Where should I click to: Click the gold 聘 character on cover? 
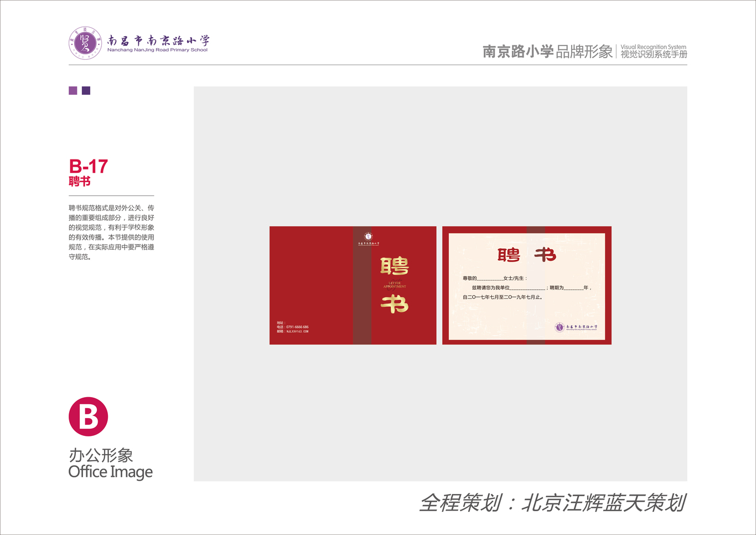[395, 266]
